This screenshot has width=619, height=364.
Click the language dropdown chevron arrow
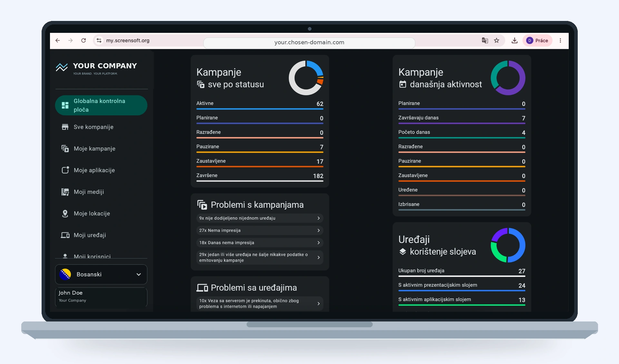pyautogui.click(x=139, y=274)
